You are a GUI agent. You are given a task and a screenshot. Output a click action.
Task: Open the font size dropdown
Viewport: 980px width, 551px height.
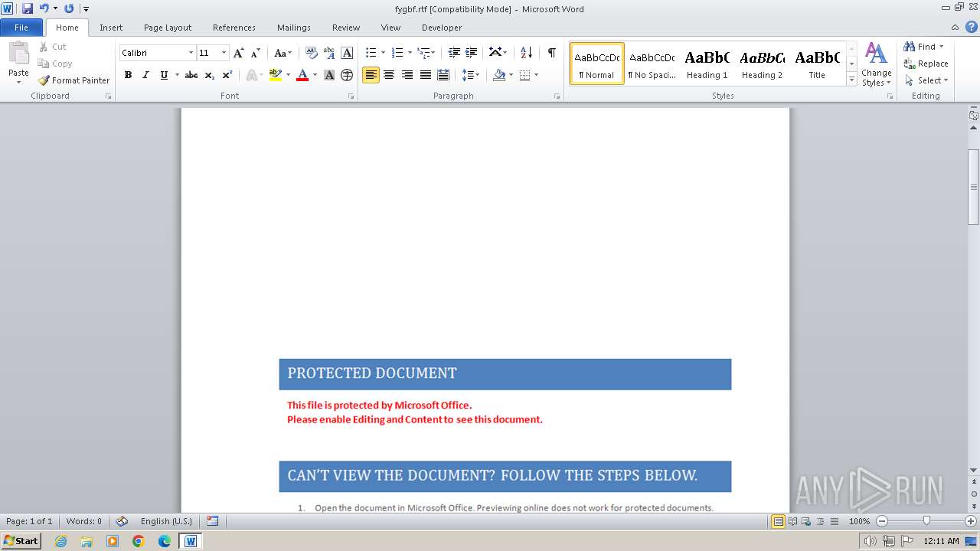click(x=224, y=53)
